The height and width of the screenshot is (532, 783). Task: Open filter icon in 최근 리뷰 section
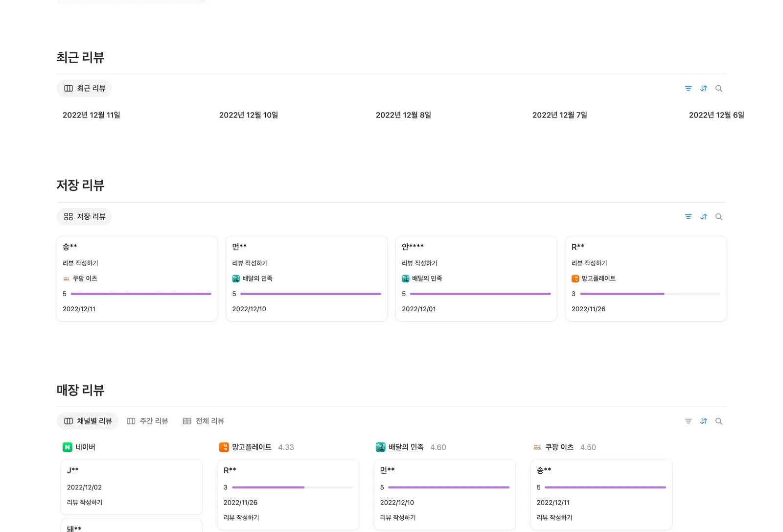(x=688, y=89)
